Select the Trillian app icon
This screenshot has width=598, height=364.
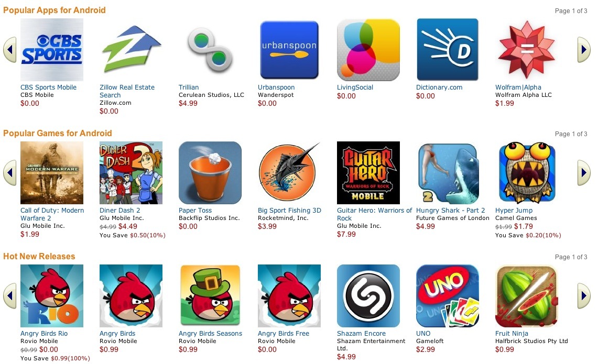tap(210, 50)
